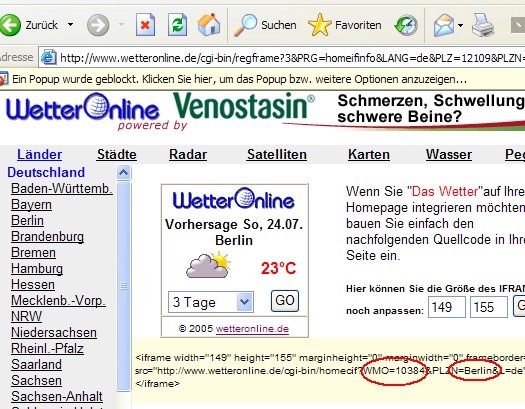This screenshot has height=409, width=525.
Task: Click the sidebar scrollbar thumb
Action: [124, 286]
